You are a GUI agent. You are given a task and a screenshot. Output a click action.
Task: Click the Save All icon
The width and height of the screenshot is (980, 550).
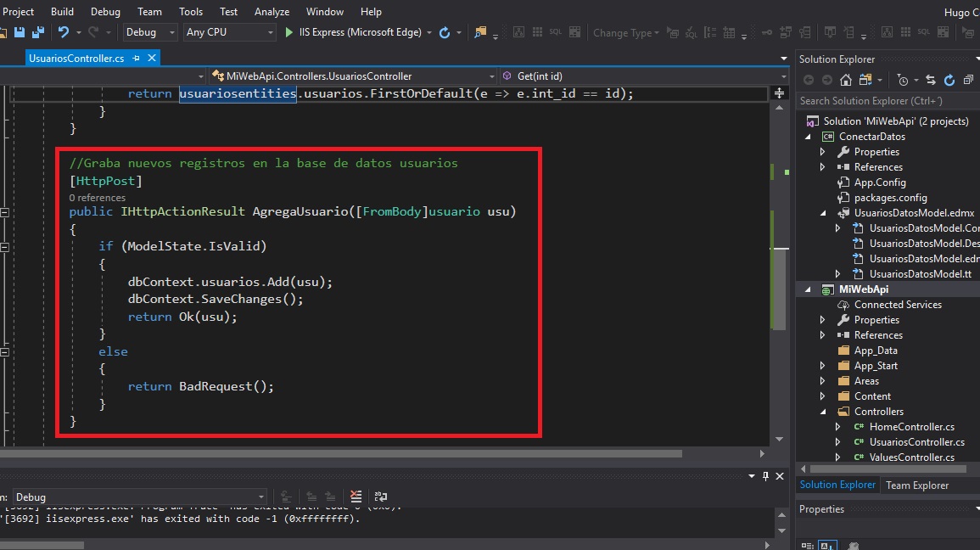(36, 31)
